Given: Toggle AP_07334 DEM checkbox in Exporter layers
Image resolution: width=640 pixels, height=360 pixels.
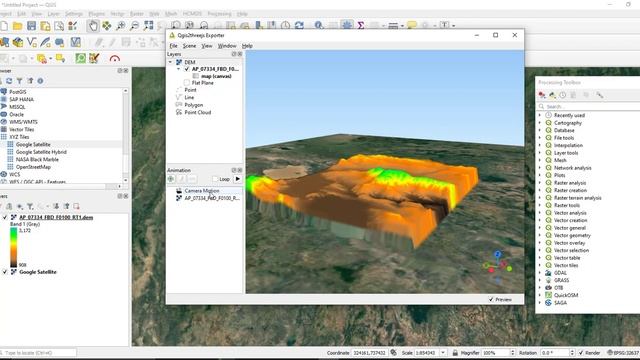Looking at the screenshot, I should pos(187,69).
